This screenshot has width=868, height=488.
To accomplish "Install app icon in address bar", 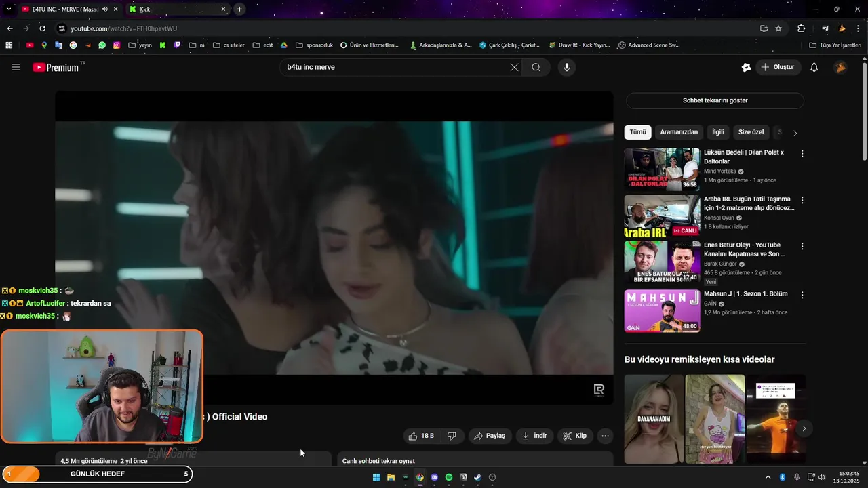I will point(764,28).
